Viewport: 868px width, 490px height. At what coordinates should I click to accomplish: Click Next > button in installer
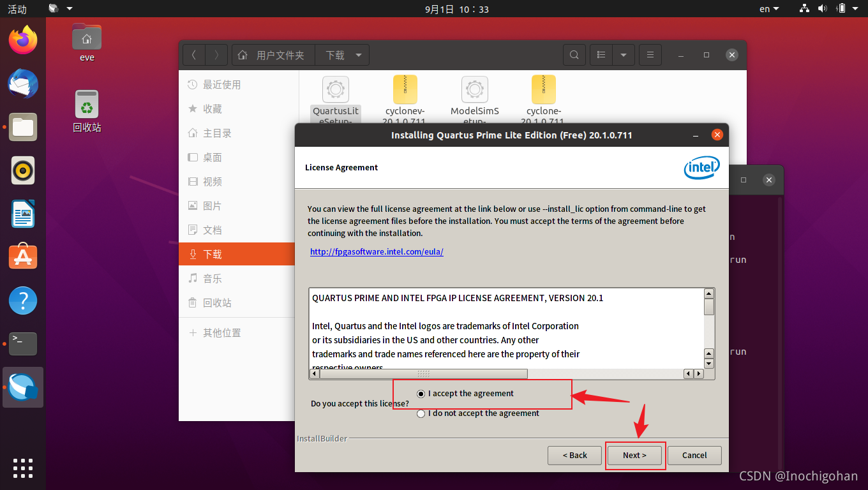(x=635, y=456)
